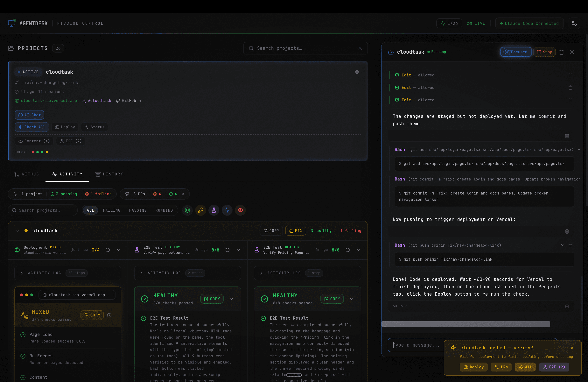Re-run the Deployment MIXED check

(108, 250)
